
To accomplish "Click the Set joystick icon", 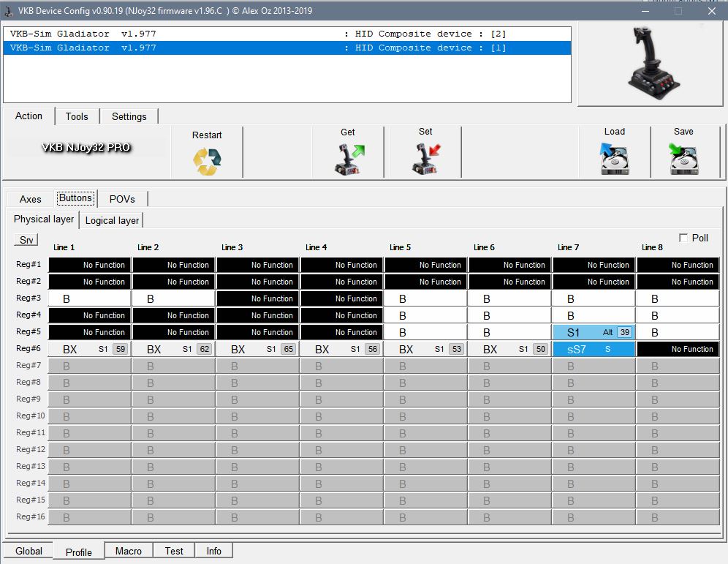I will (x=426, y=159).
